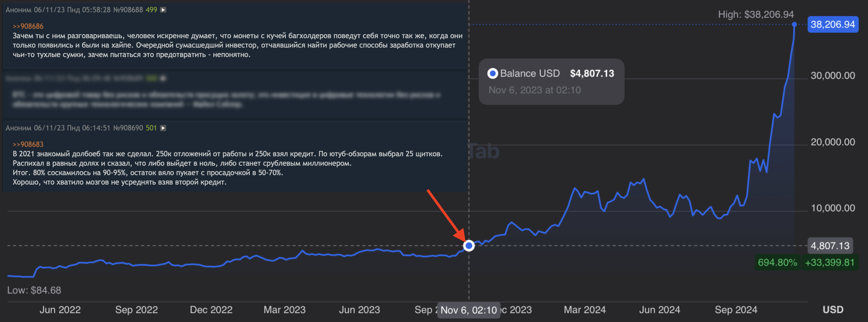868x322 pixels.
Task: Click the arrow icon beside post 499
Action: (163, 10)
